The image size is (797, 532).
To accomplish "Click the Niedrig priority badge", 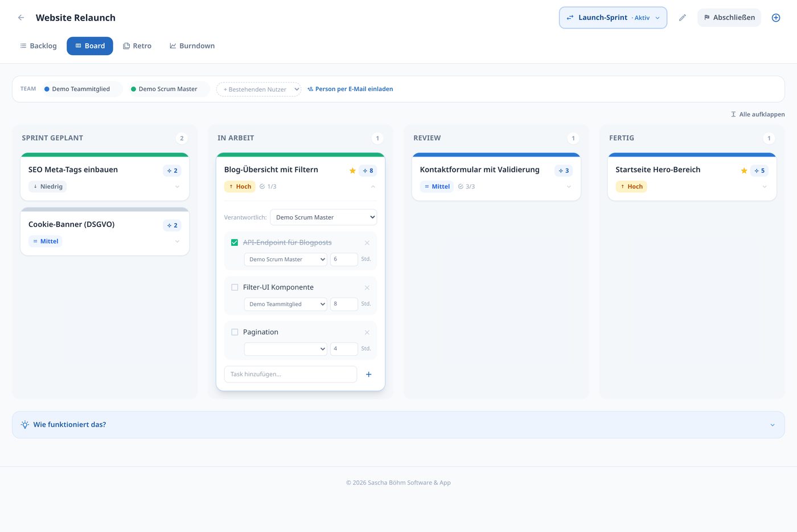I will [x=48, y=187].
